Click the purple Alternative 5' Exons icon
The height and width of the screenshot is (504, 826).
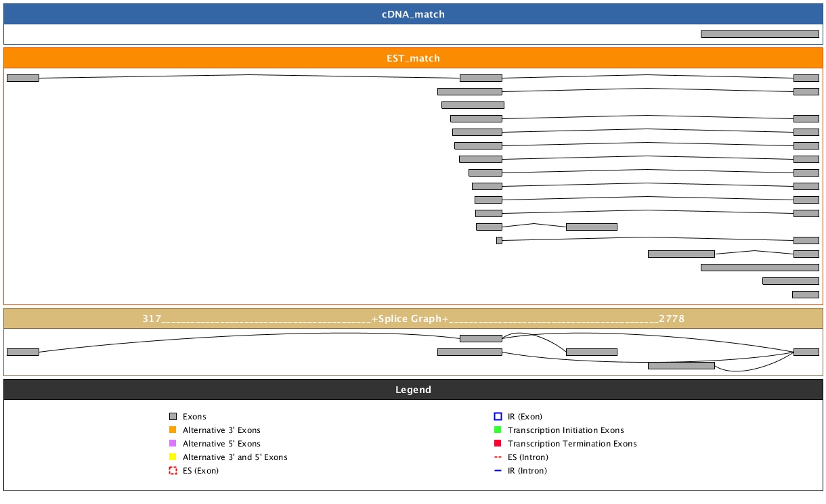pos(173,444)
